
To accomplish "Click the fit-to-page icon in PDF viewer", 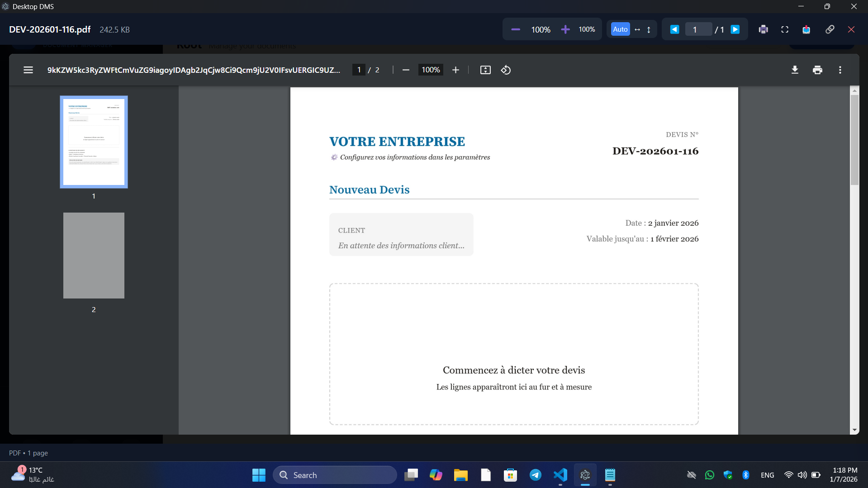I will [485, 70].
